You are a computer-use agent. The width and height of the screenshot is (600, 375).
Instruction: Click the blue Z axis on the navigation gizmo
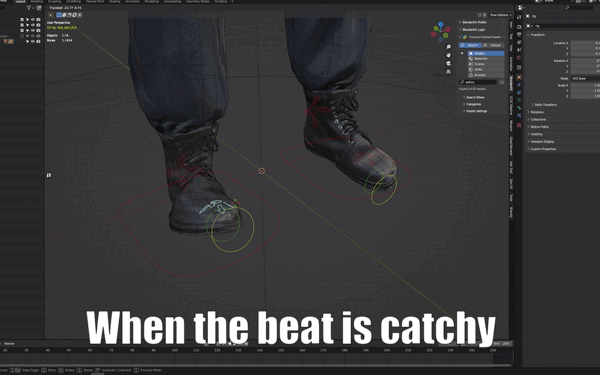pos(441,24)
